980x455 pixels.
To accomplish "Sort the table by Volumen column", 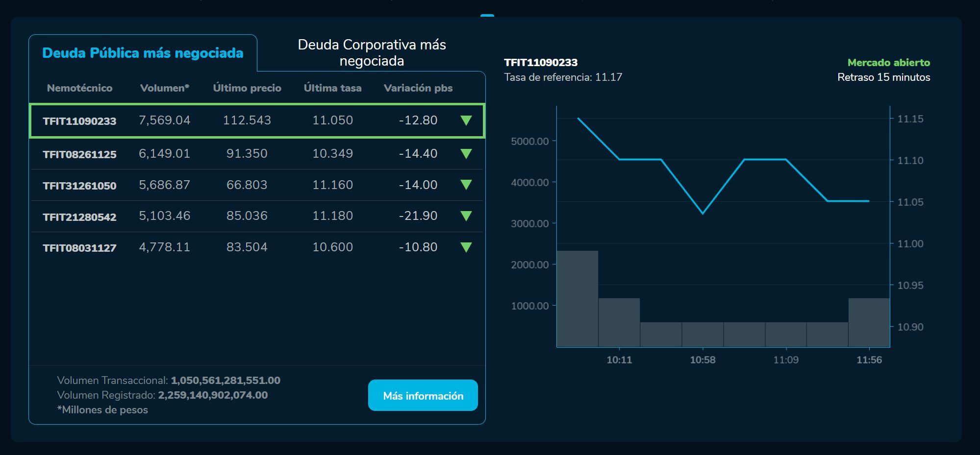I will pos(164,88).
